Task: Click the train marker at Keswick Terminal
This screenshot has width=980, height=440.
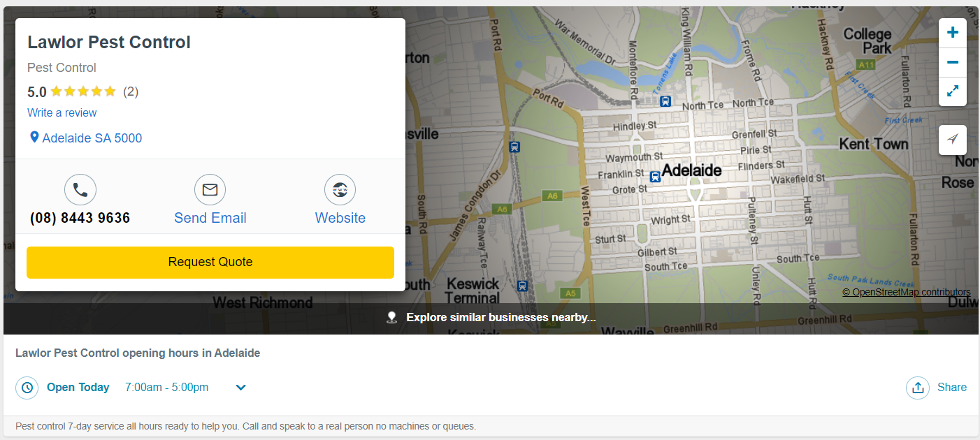Action: (522, 286)
